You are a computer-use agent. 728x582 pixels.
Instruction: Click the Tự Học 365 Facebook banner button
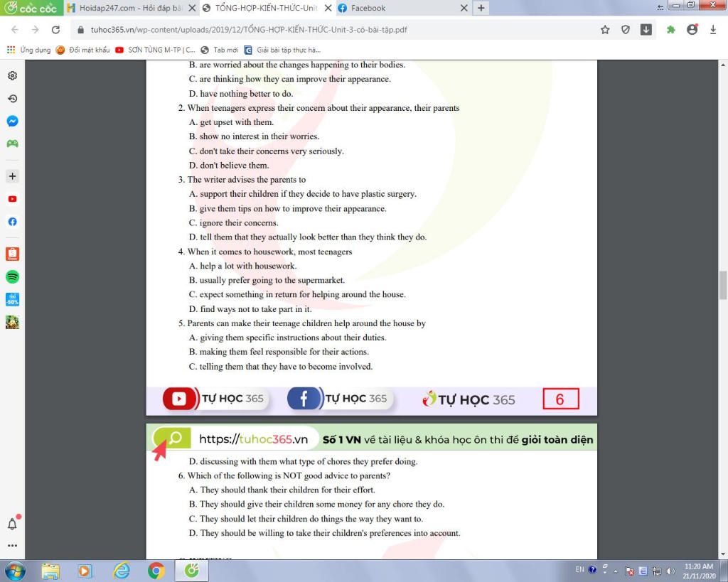(339, 398)
